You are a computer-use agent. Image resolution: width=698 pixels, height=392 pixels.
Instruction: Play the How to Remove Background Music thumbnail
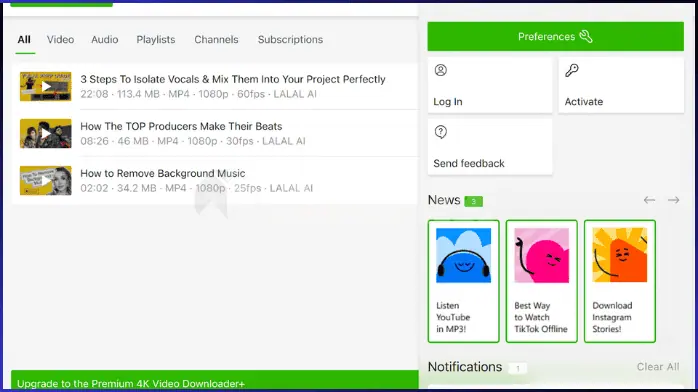[45, 181]
